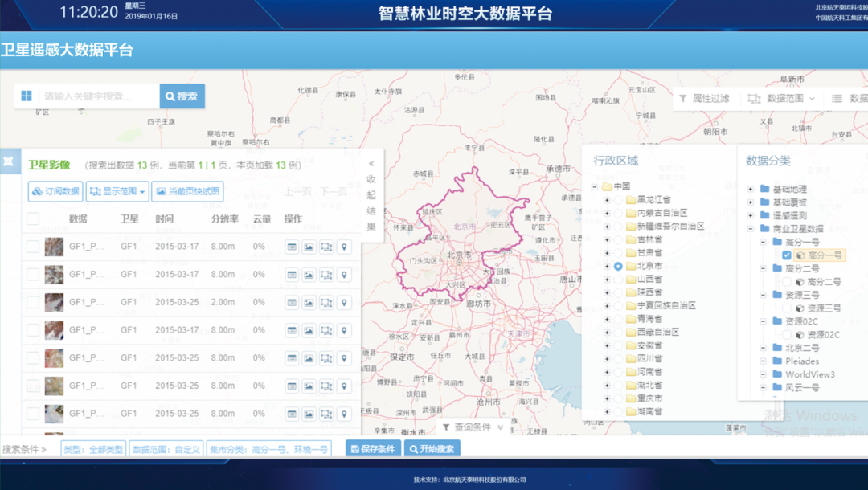Tick the checkbox of the first result row

33,246
